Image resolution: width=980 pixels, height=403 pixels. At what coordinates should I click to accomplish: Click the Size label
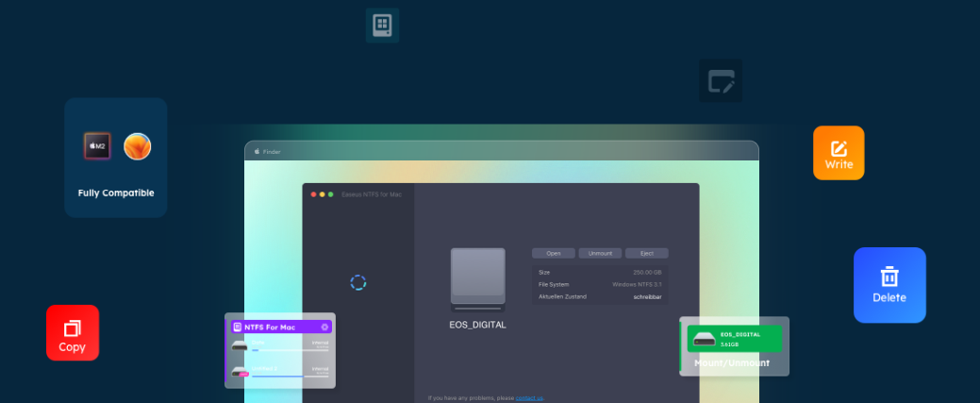pyautogui.click(x=544, y=272)
